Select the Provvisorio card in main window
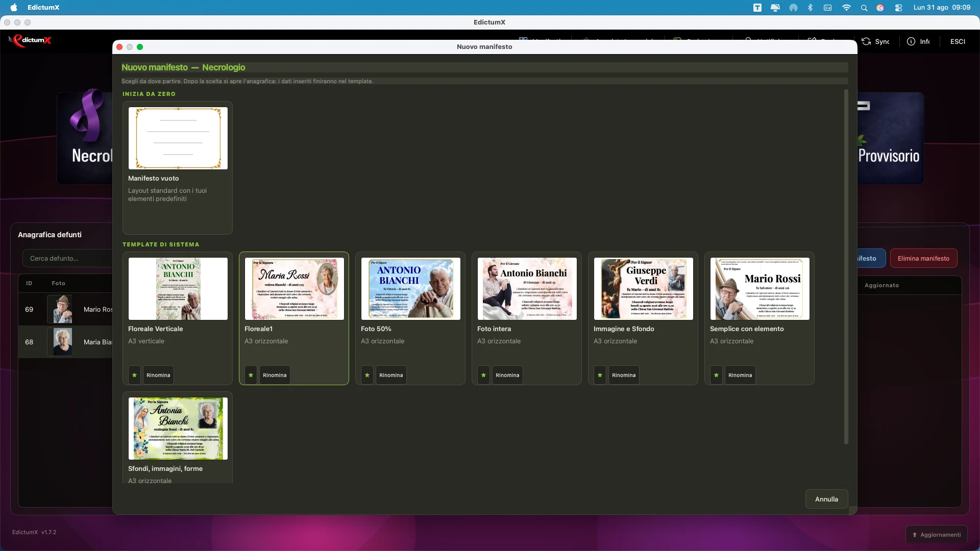This screenshot has height=551, width=980. point(891,138)
